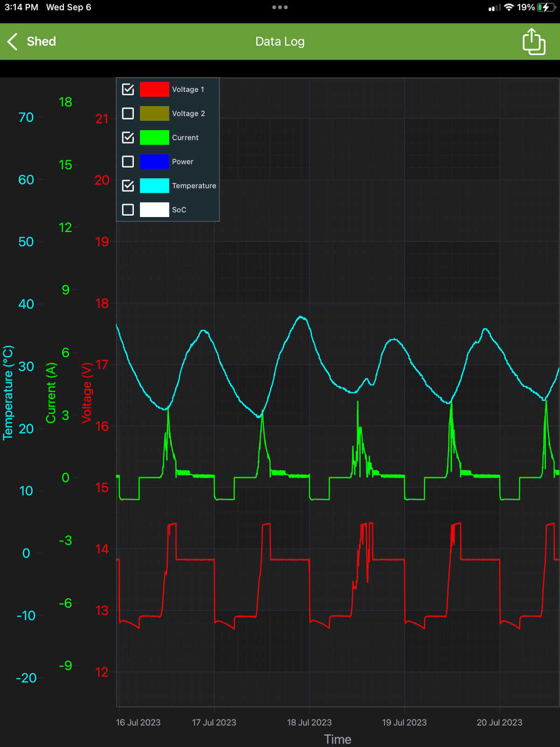Click the cyan Temperature color swatch
560x747 pixels.
coord(154,186)
